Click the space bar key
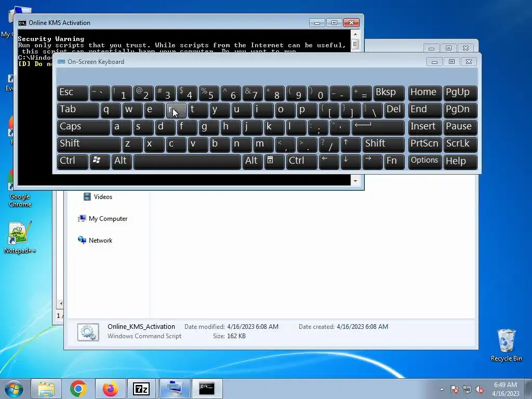 click(x=187, y=162)
